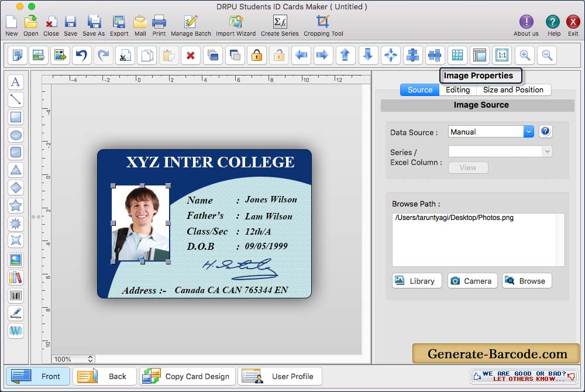Switch to the Source tab

point(419,90)
